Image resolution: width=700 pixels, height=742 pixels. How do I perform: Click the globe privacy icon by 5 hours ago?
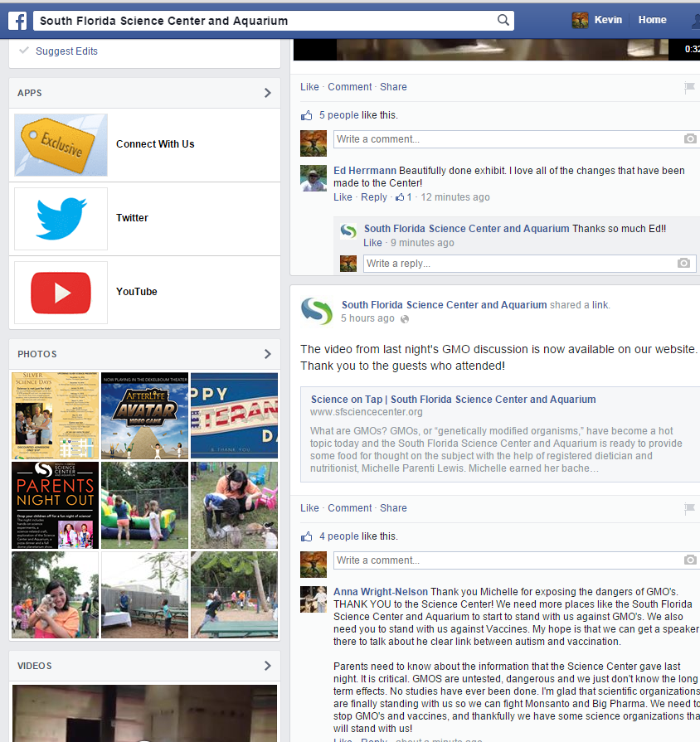[405, 319]
